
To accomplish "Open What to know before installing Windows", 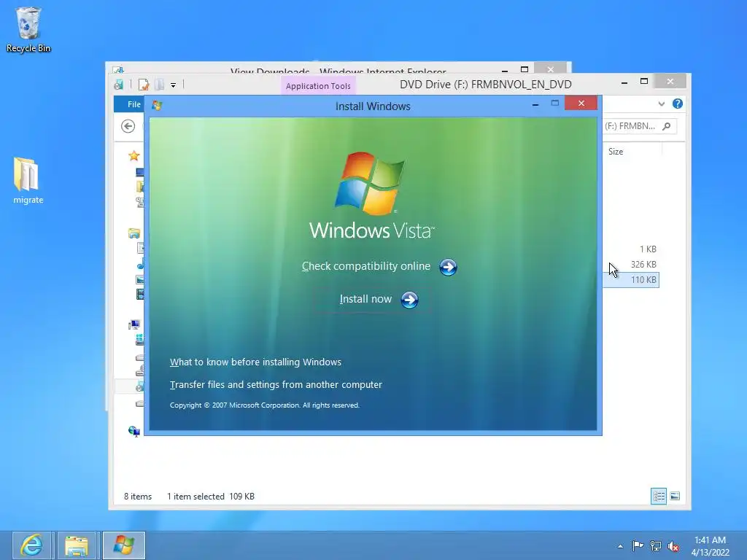I will (255, 362).
